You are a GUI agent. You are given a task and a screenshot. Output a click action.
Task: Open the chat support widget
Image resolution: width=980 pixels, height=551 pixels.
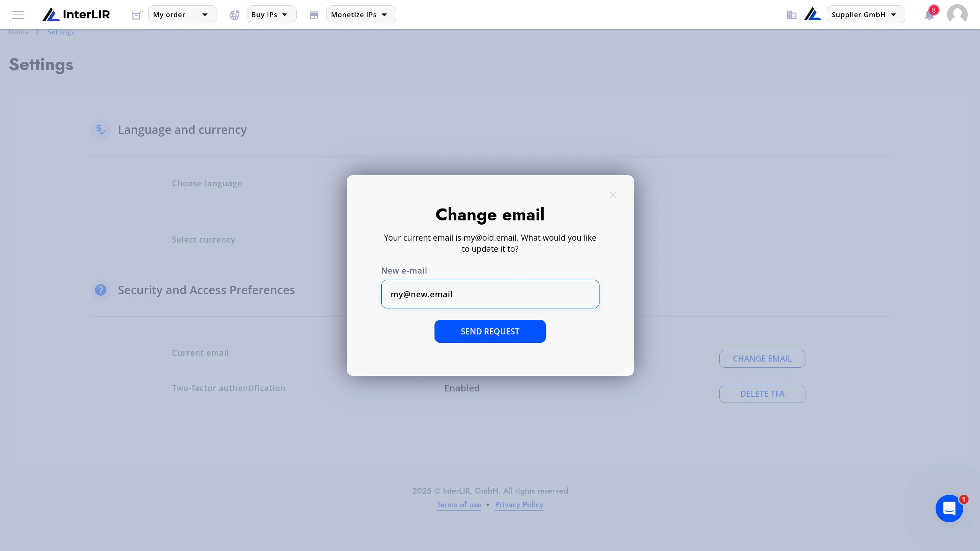[949, 509]
